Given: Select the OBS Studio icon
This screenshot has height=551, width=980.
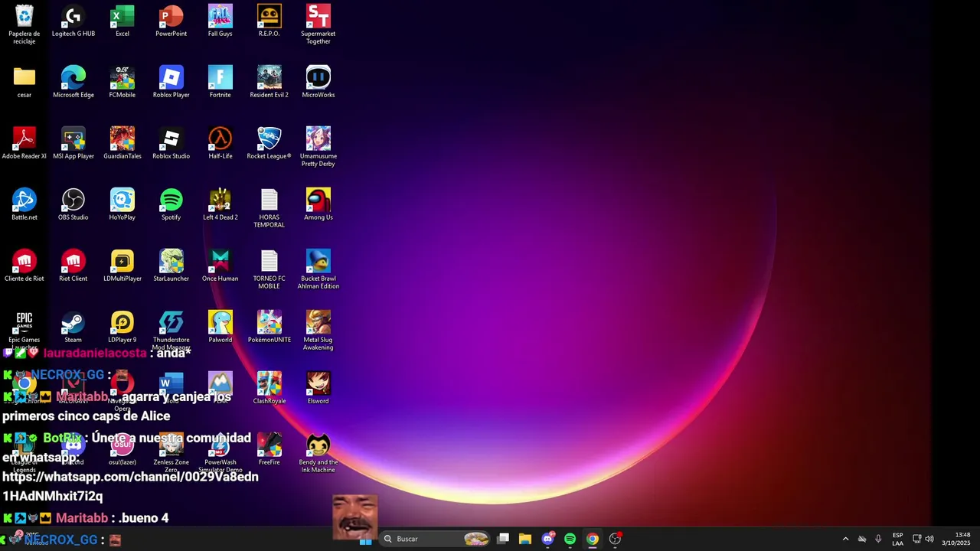Looking at the screenshot, I should (73, 205).
